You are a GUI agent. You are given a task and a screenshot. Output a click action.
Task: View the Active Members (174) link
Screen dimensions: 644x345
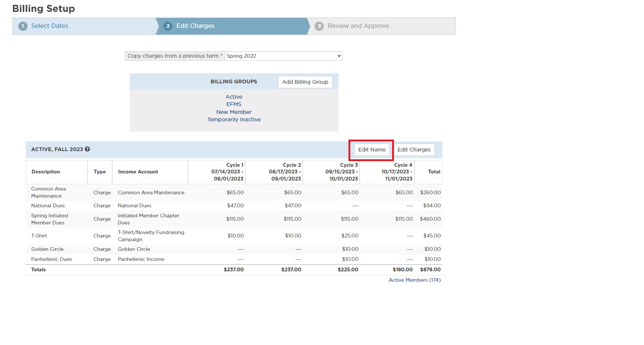(x=414, y=280)
